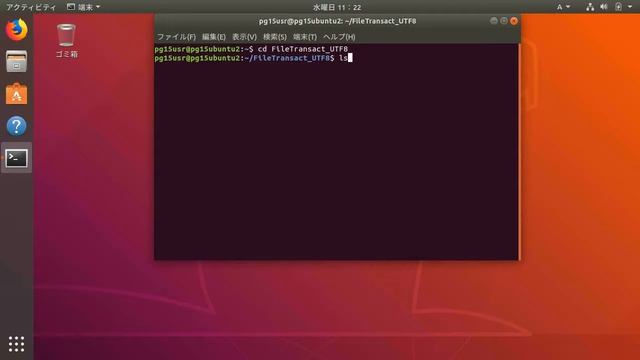
Task: Click the terminal scrollbar
Action: pyautogui.click(x=519, y=151)
